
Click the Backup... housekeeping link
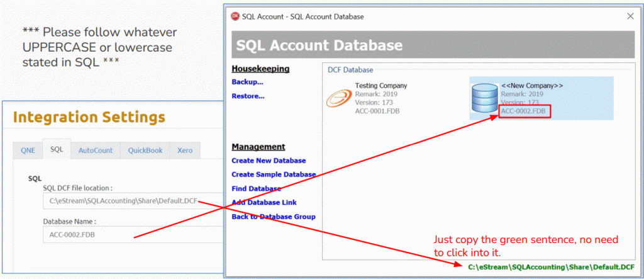point(247,82)
